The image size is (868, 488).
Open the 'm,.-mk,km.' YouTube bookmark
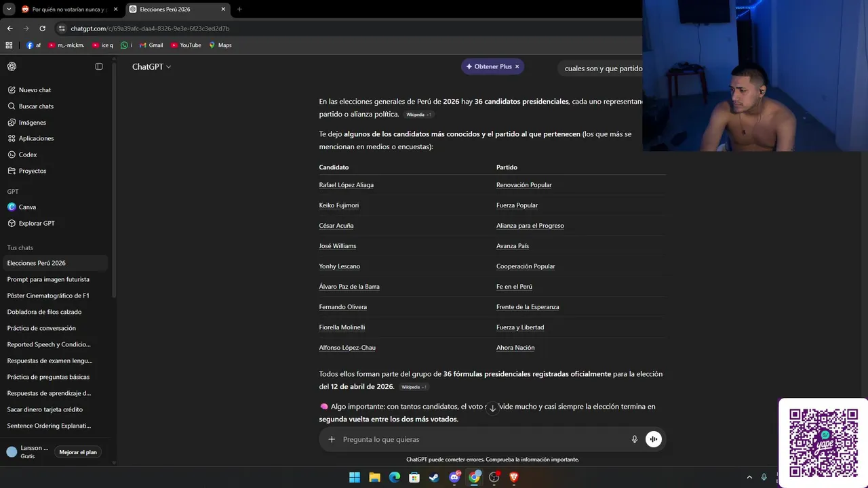[66, 45]
